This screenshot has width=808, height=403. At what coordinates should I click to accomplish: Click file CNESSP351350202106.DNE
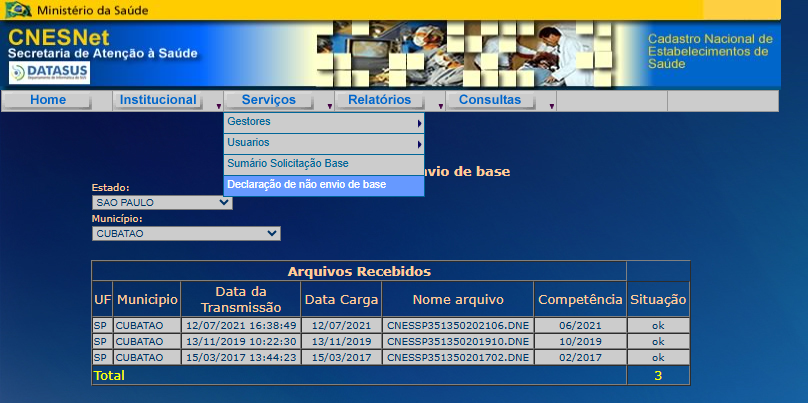click(457, 326)
